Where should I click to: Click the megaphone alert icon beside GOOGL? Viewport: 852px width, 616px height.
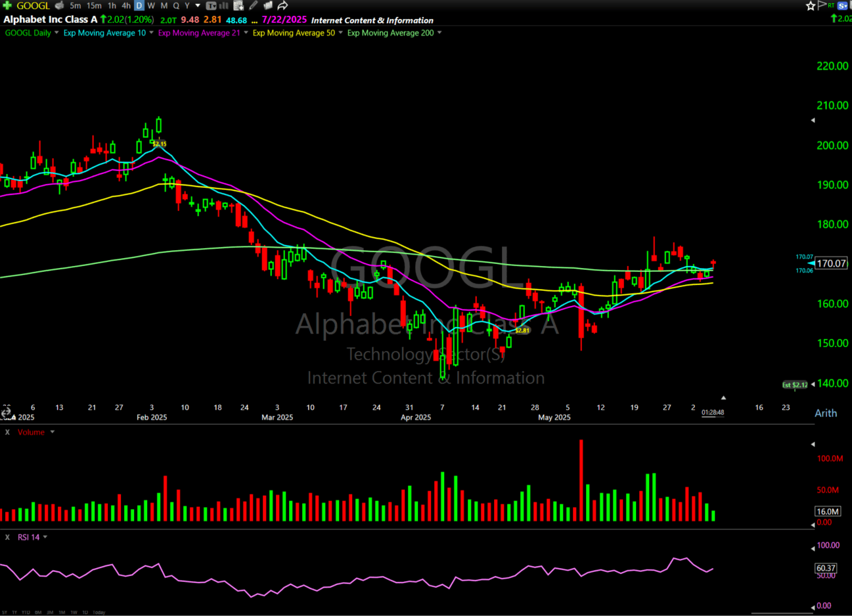(60, 6)
